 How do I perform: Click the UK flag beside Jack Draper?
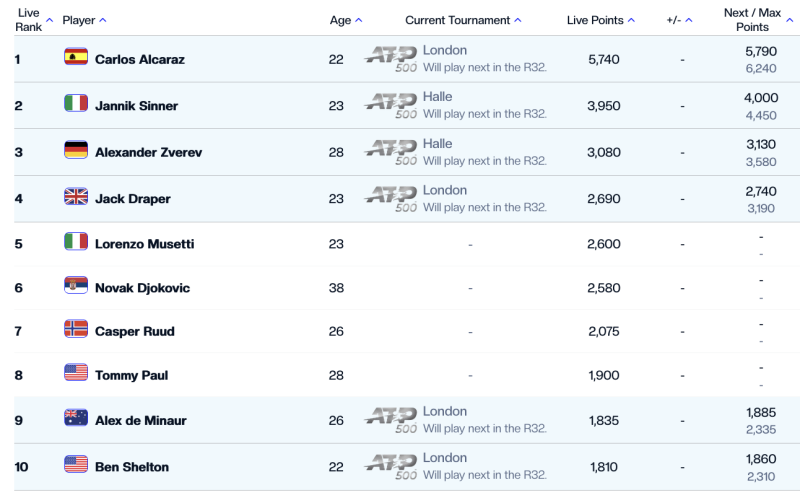(76, 196)
